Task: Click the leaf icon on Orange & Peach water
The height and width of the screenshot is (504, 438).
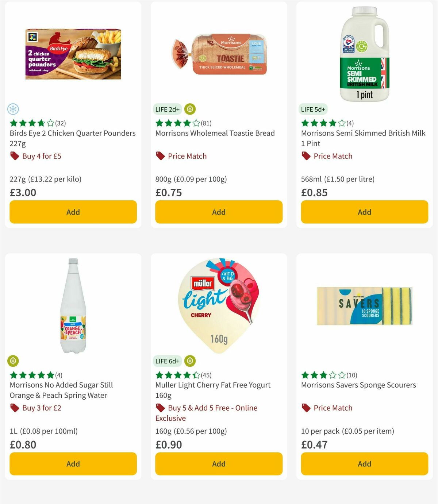Action: [x=14, y=361]
